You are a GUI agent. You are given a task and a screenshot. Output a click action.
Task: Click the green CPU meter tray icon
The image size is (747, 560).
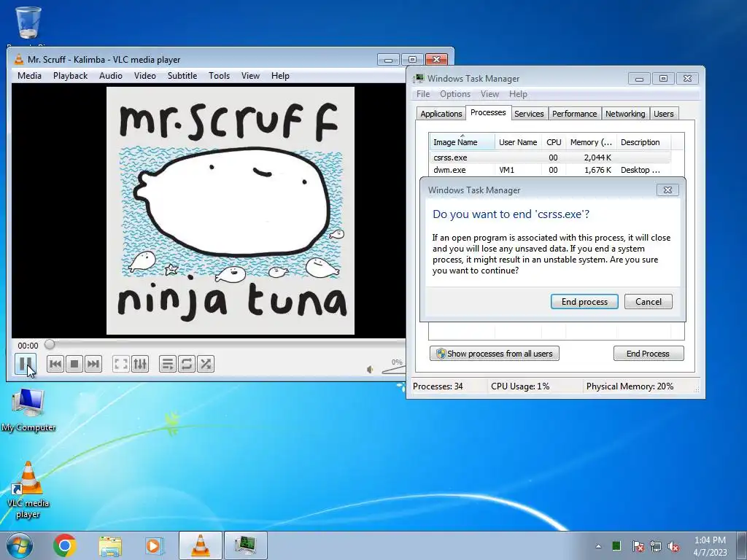tap(616, 545)
